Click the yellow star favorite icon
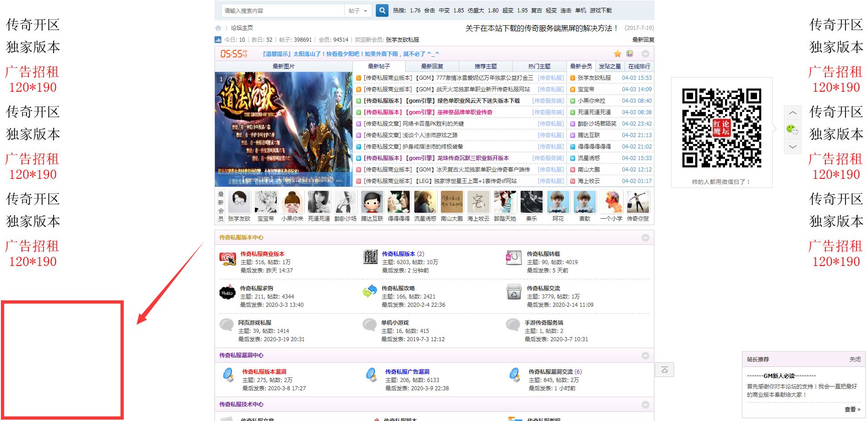868x421 pixels. tap(617, 54)
